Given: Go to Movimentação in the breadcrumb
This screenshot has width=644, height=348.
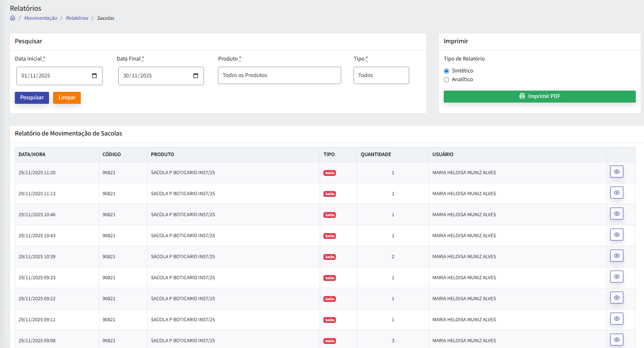Looking at the screenshot, I should pos(41,18).
